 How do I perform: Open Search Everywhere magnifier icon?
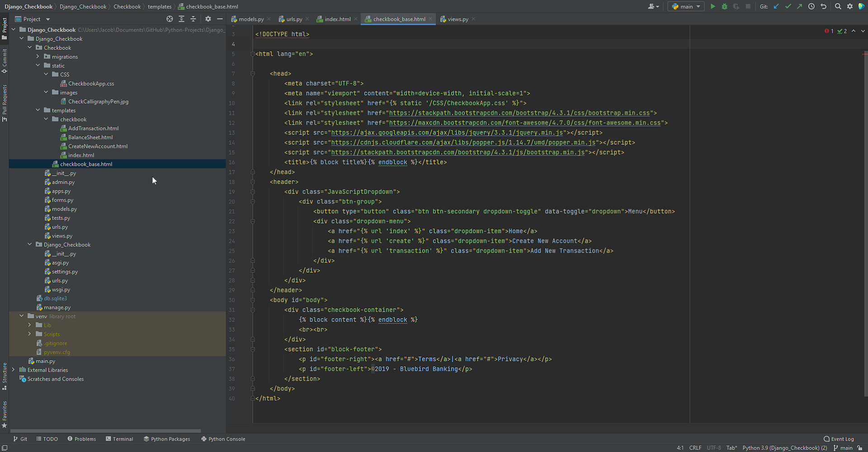(x=838, y=6)
